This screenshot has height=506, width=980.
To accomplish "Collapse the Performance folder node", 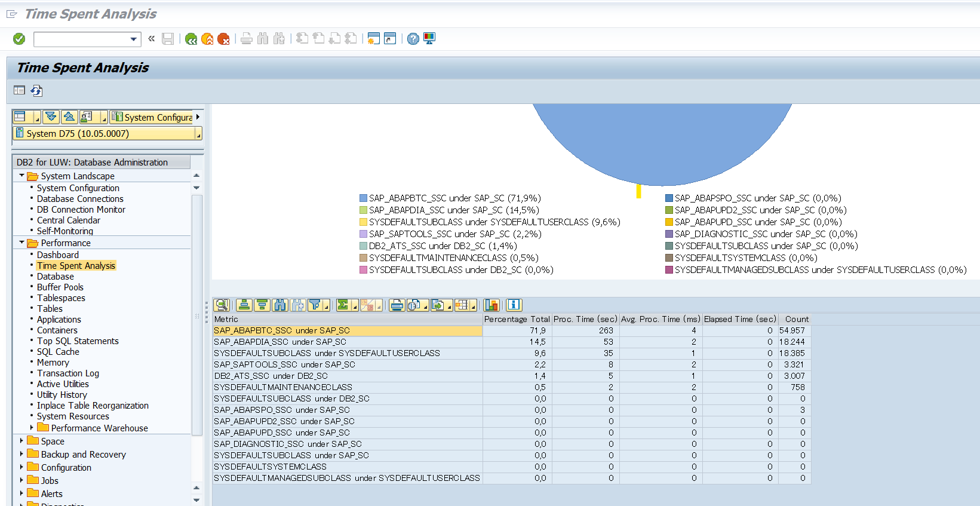I will (22, 243).
